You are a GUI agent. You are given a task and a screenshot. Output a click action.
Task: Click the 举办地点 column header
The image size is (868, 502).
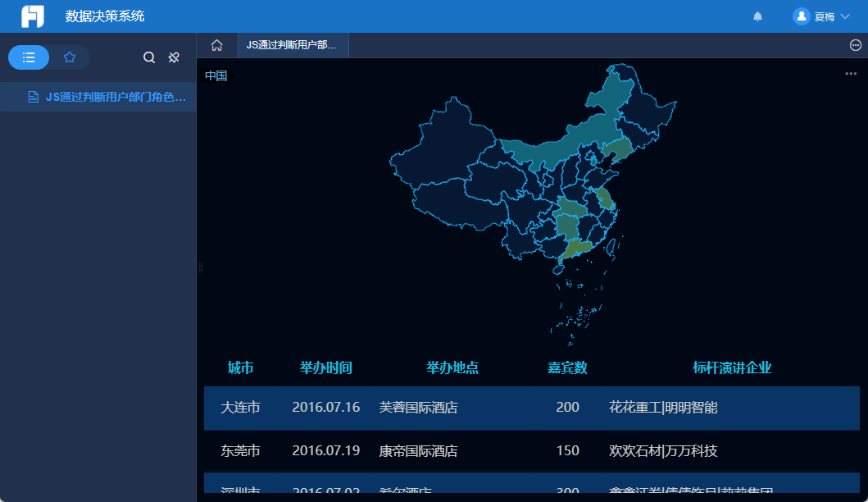[x=452, y=367]
